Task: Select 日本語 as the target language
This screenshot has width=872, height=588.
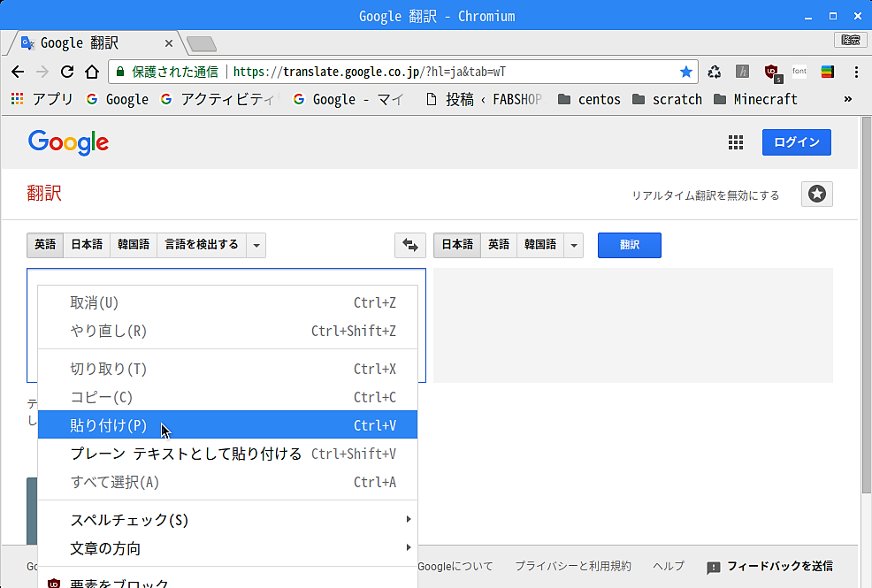Action: pyautogui.click(x=457, y=245)
